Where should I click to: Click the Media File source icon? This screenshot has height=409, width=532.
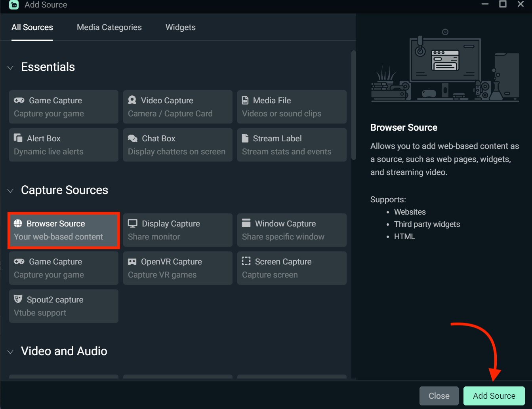pyautogui.click(x=246, y=100)
